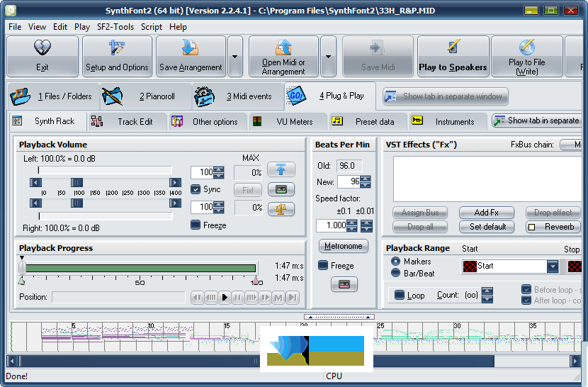
Task: Click the left volume value spinner
Action: (219, 172)
